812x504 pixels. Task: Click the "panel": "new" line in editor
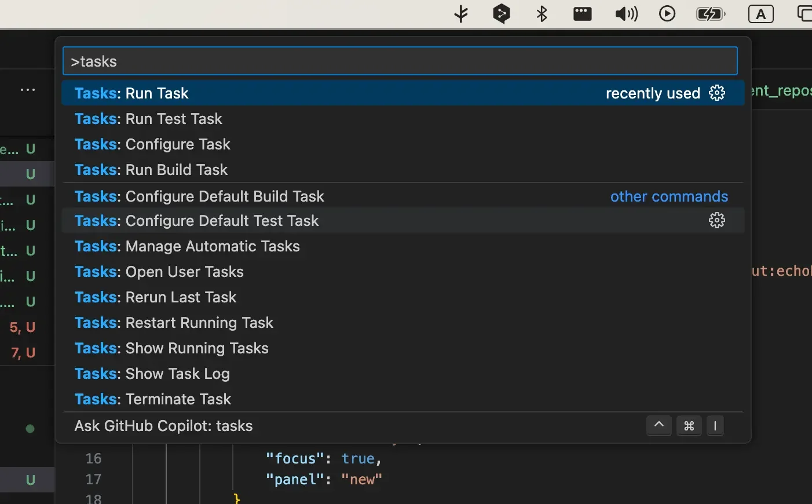324,479
